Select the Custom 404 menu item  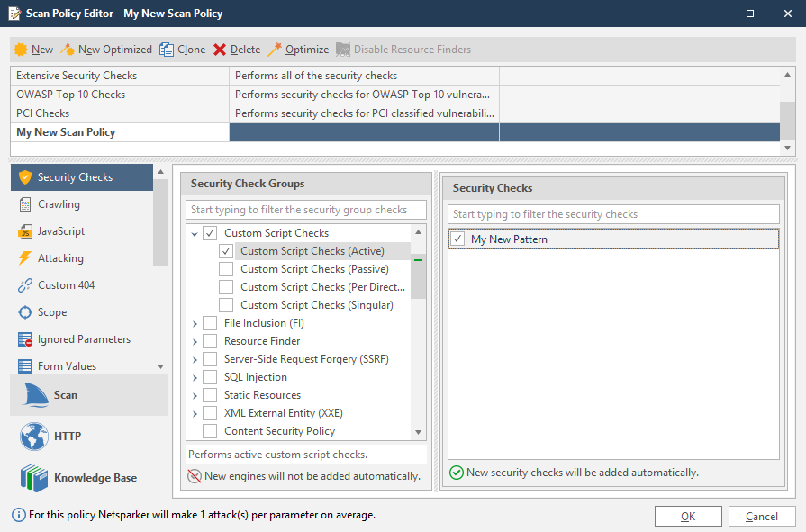tap(66, 285)
